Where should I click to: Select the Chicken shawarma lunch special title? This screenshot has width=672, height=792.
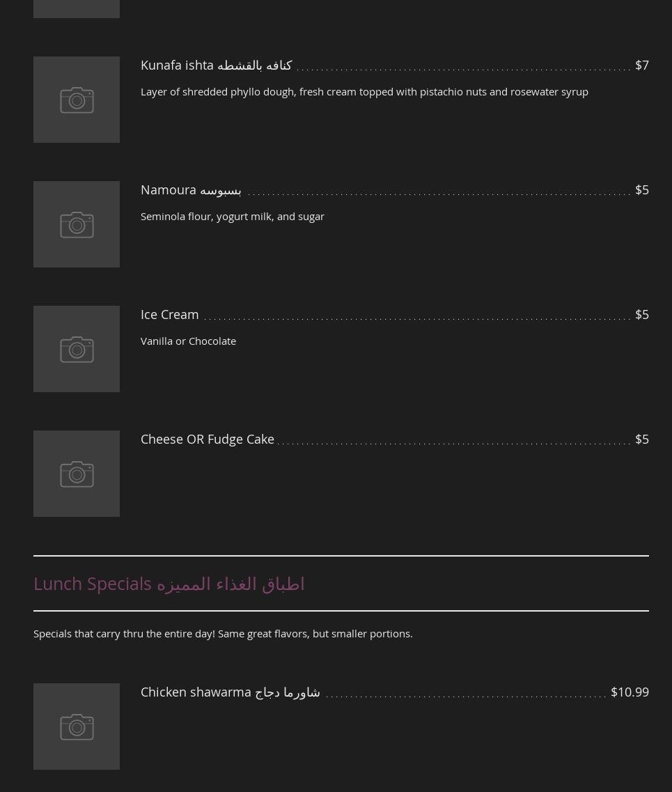tap(230, 692)
